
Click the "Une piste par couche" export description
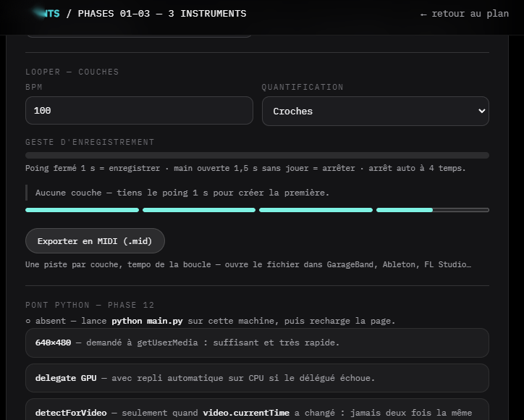pos(248,264)
